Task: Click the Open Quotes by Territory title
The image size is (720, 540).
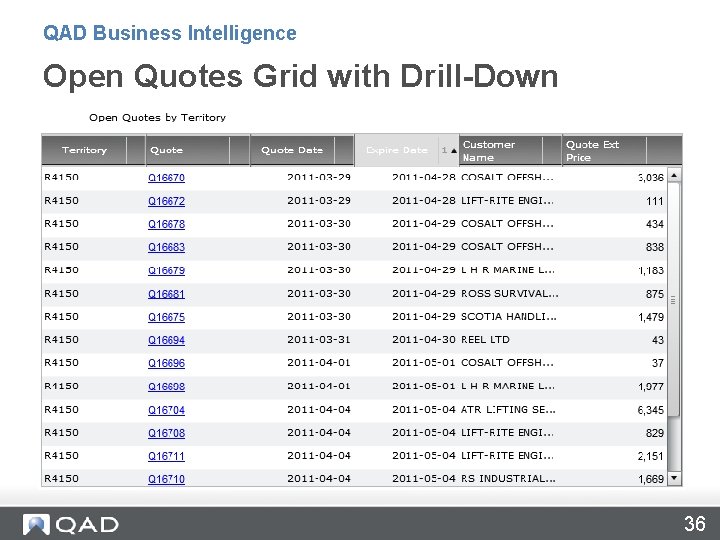Action: click(x=158, y=118)
